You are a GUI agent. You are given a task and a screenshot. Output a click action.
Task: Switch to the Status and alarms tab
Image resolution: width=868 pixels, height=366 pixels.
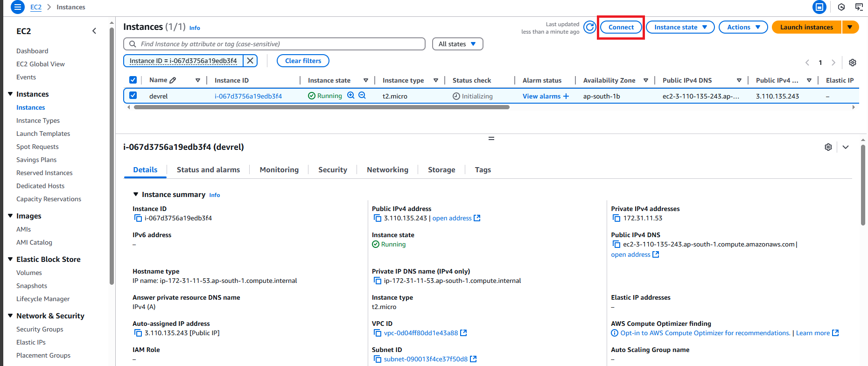pyautogui.click(x=208, y=170)
